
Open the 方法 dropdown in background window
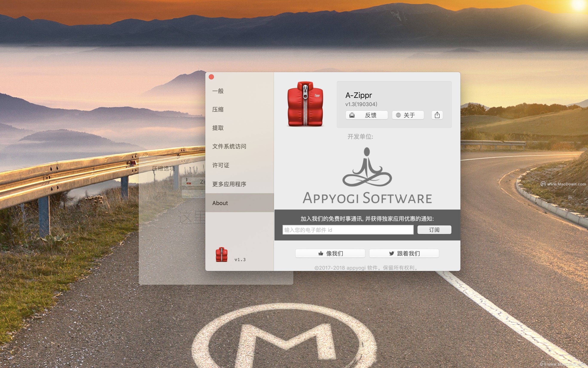(x=193, y=194)
